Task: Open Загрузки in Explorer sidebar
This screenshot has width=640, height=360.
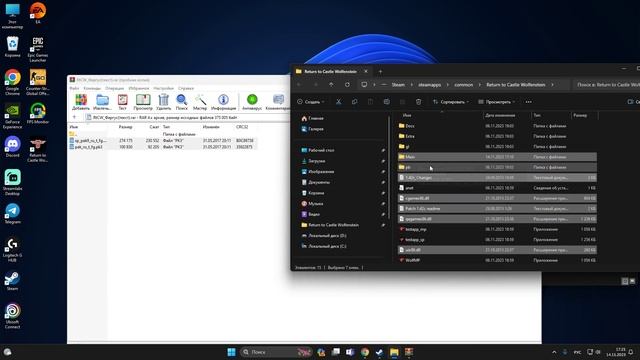Action: tap(316, 161)
